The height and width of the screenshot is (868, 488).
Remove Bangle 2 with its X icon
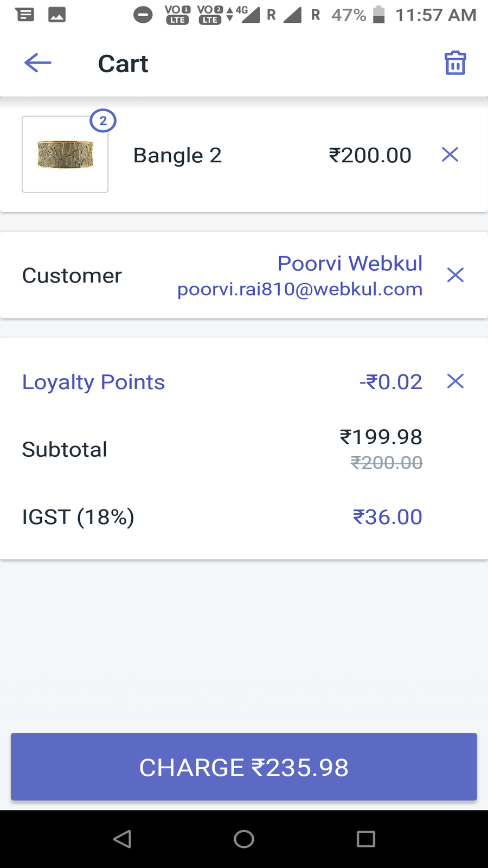point(450,155)
